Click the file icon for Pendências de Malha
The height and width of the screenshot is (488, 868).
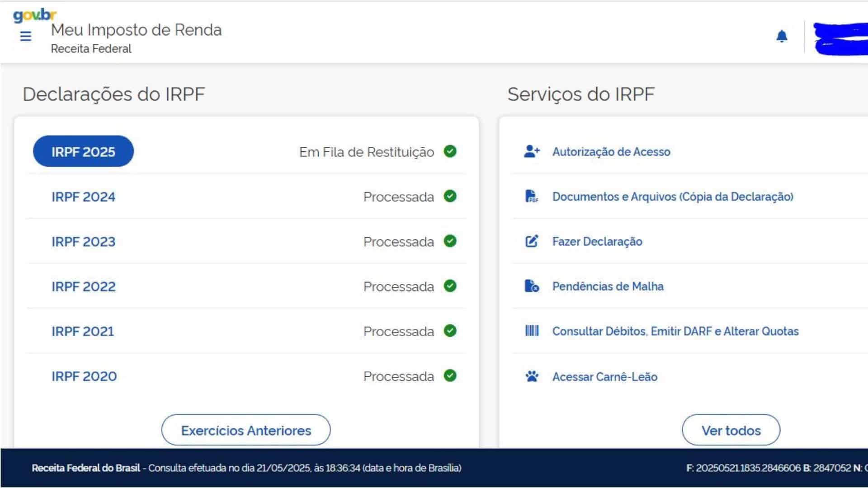532,286
